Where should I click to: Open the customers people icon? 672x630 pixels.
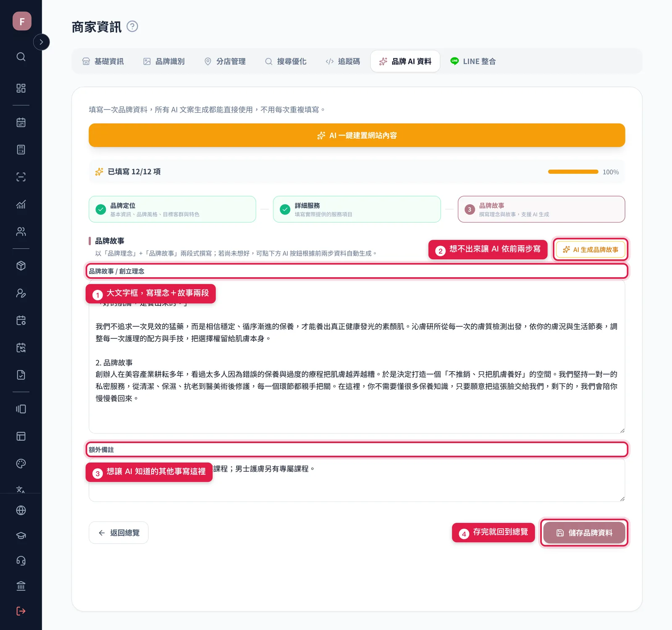(x=21, y=231)
